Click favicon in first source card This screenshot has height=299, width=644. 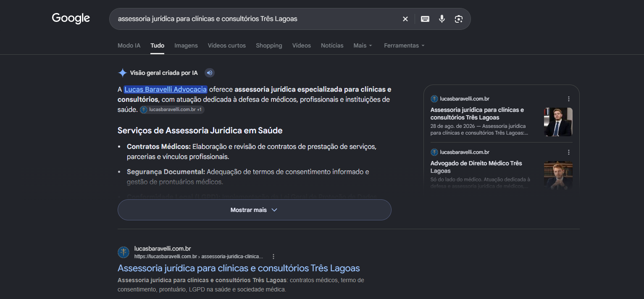pyautogui.click(x=434, y=99)
